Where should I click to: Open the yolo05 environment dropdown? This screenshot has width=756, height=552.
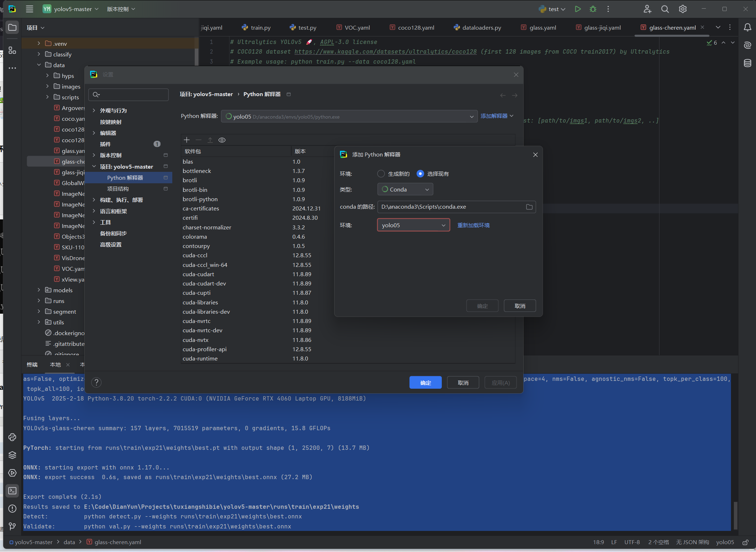[x=413, y=225]
